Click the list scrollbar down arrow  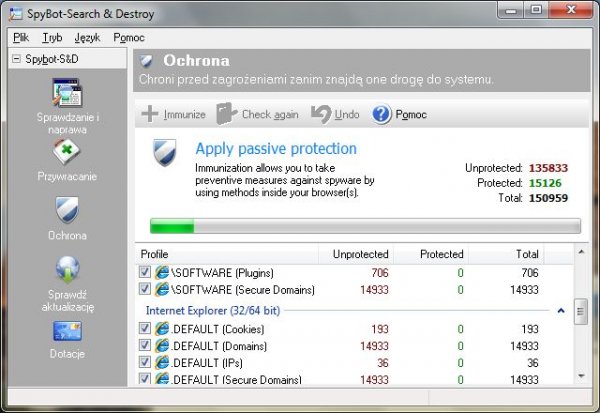pos(581,376)
